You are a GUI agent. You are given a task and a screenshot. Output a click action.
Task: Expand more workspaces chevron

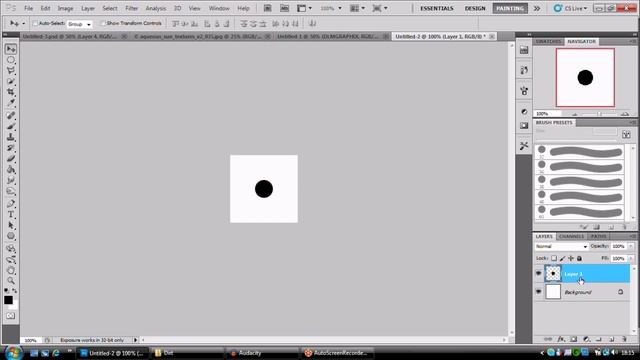(537, 8)
